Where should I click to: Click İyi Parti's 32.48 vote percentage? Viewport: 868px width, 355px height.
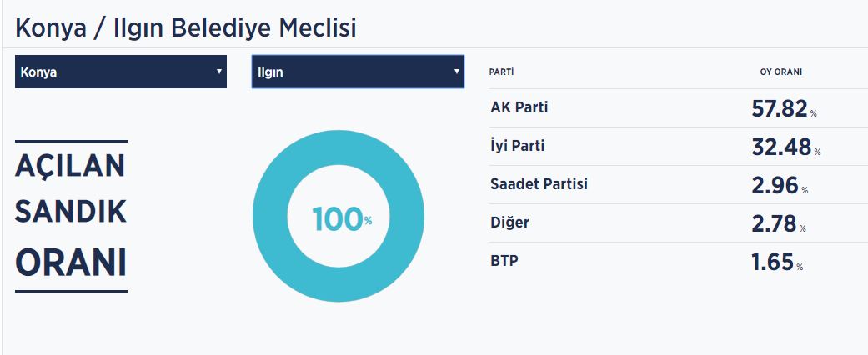(781, 147)
